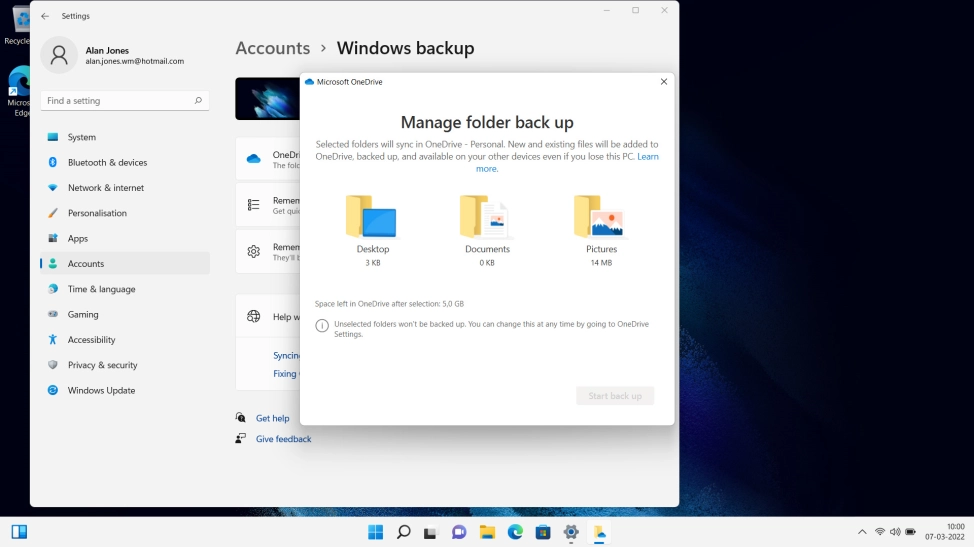
Task: Open Task View from taskbar
Action: point(430,532)
